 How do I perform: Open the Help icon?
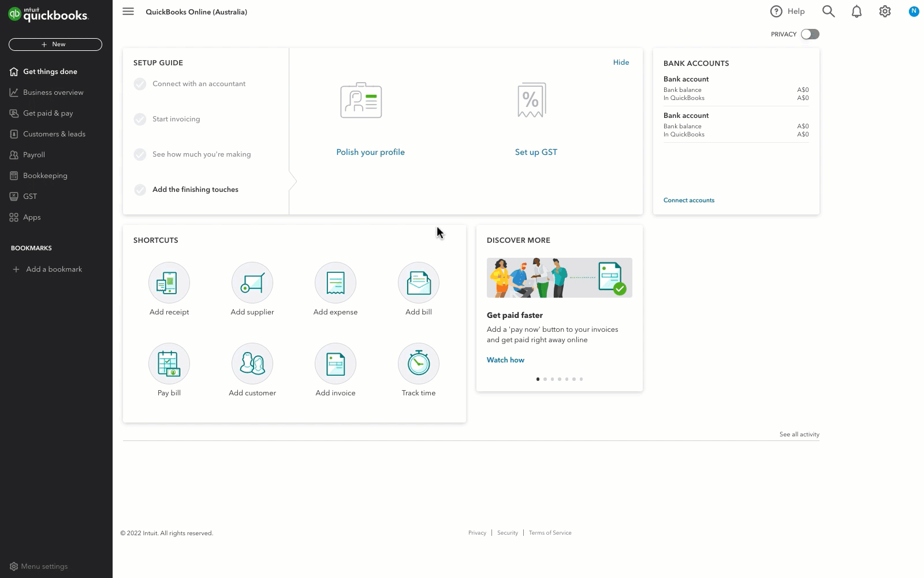coord(776,12)
